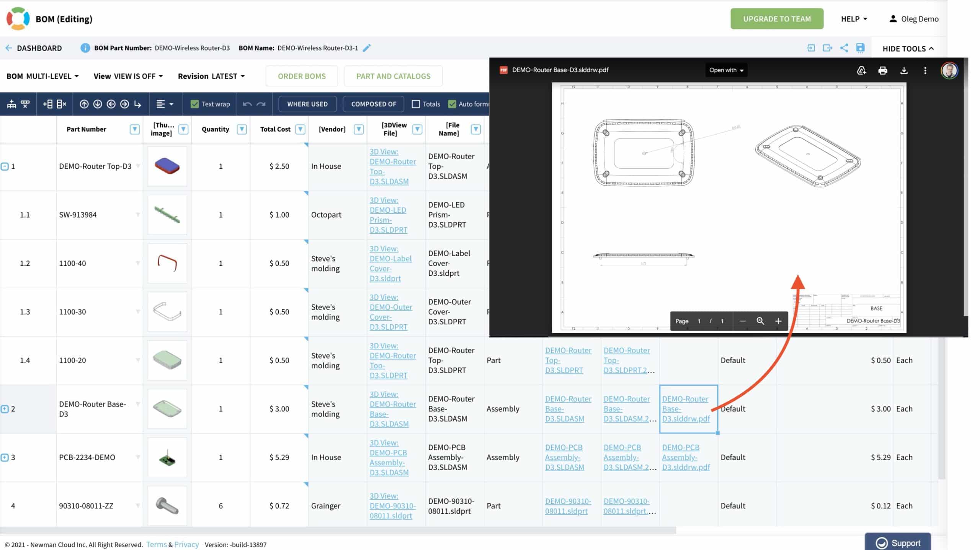This screenshot has width=980, height=550.
Task: Click the Share icon in top right
Action: [x=843, y=48]
